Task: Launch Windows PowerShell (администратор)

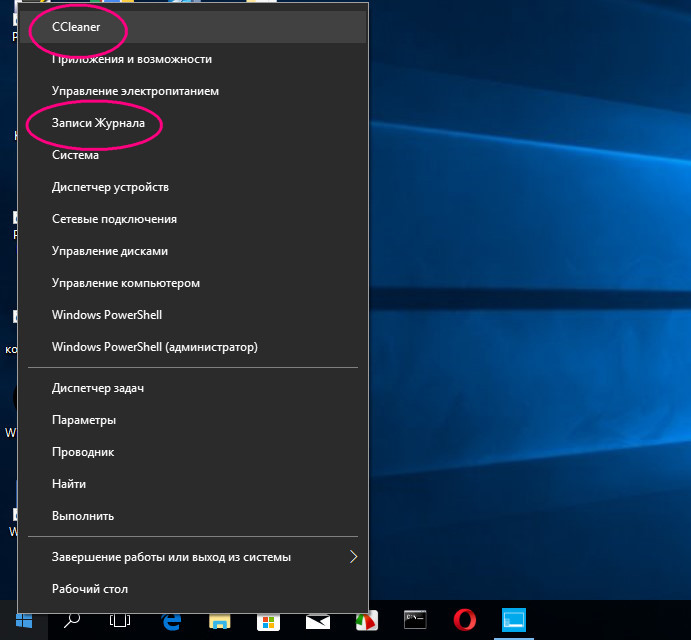Action: click(193, 346)
